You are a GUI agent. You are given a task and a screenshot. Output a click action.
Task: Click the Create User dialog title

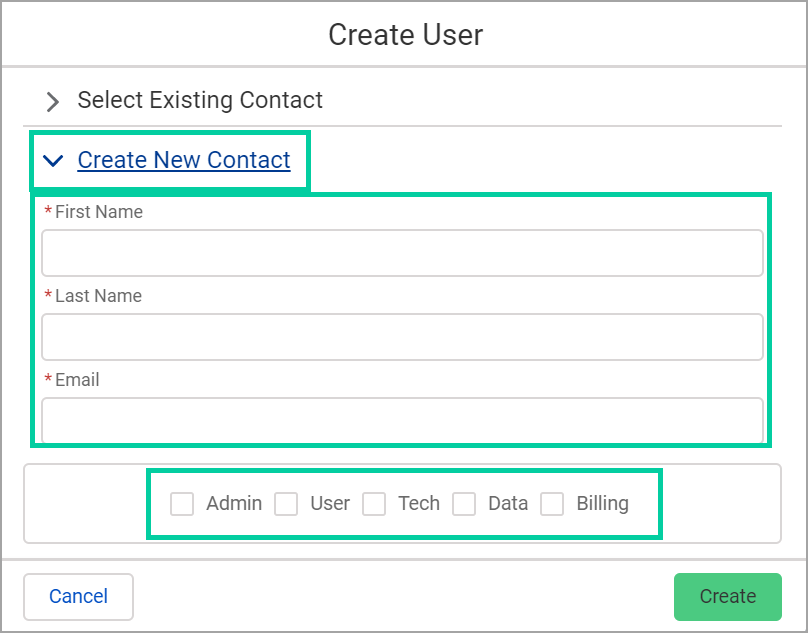pos(405,34)
